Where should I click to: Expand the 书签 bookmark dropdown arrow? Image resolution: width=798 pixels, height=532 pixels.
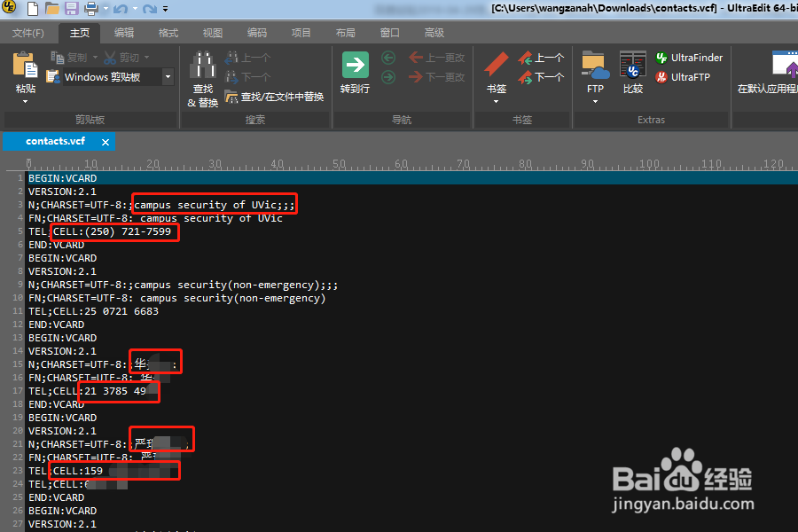coord(497,102)
